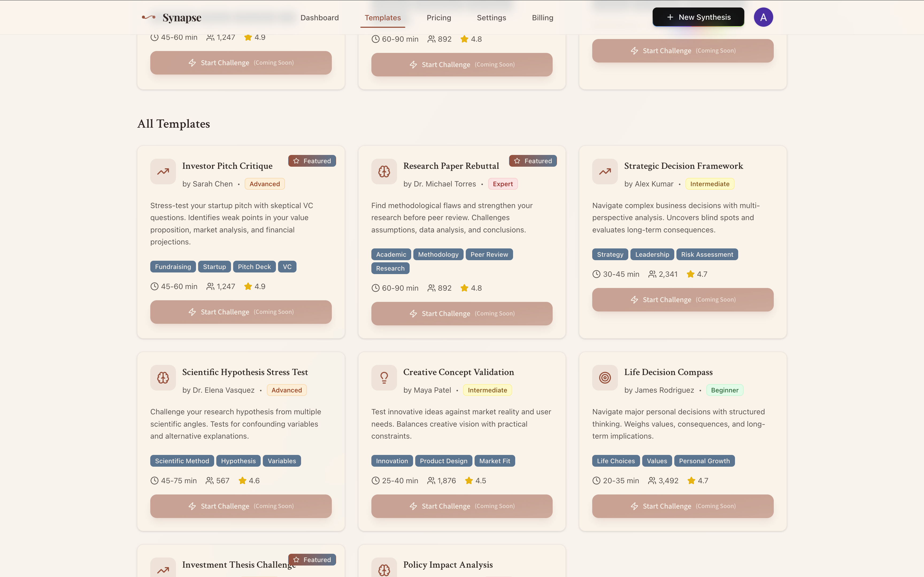Click the Life Decision Compass target icon
Screen dimensions: 924x577
coord(605,378)
